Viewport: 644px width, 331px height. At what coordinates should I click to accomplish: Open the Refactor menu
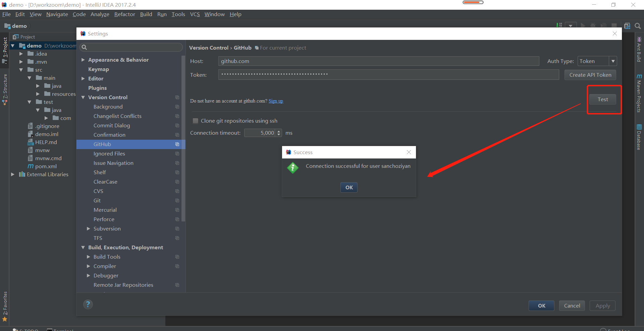(x=124, y=14)
